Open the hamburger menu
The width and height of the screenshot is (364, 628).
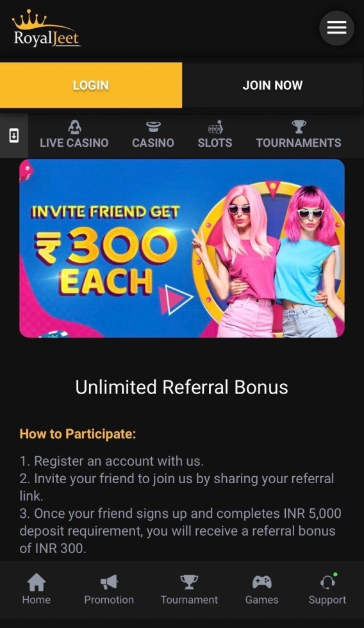click(336, 28)
